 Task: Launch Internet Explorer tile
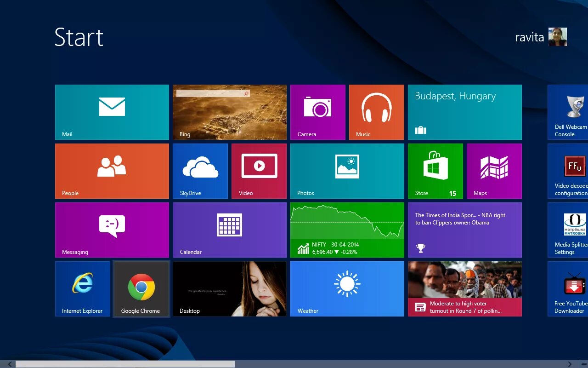coord(83,289)
